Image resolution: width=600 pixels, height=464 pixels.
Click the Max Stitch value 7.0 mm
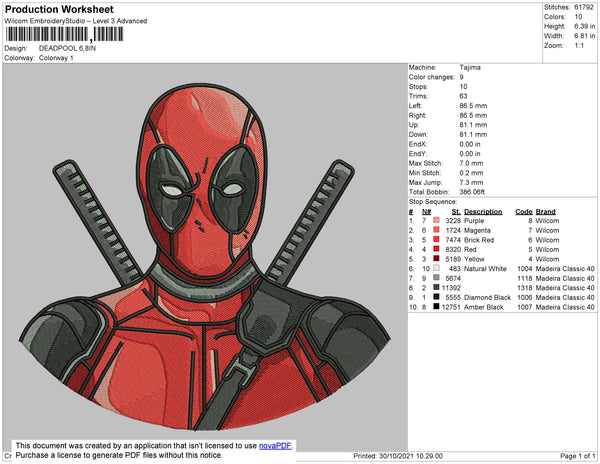pos(471,163)
